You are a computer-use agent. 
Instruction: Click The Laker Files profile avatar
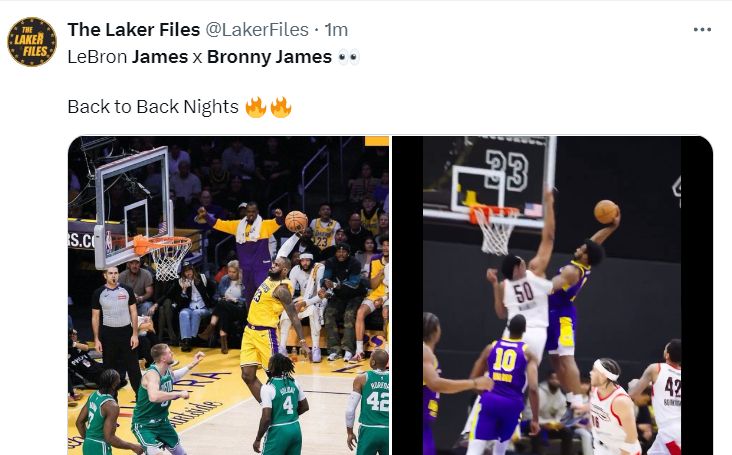tap(32, 42)
